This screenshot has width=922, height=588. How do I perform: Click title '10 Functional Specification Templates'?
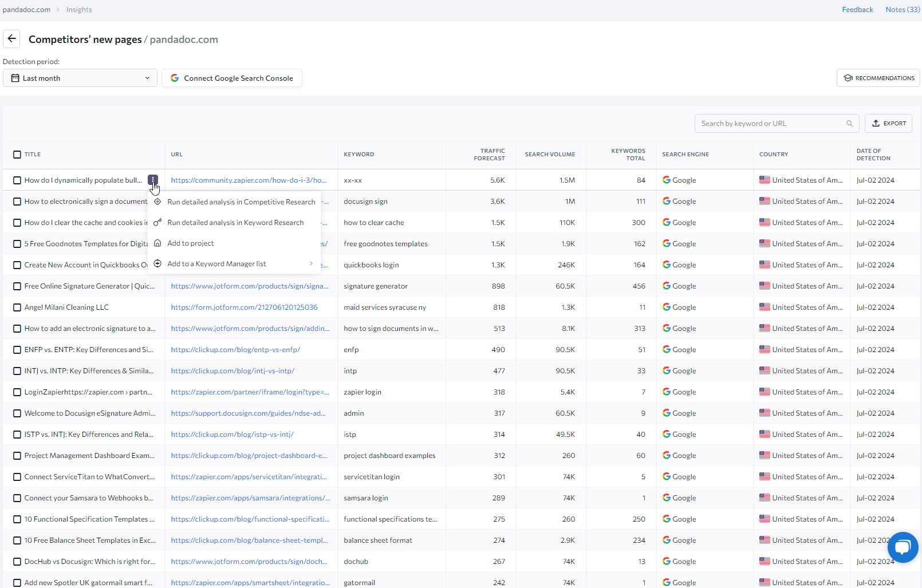89,519
